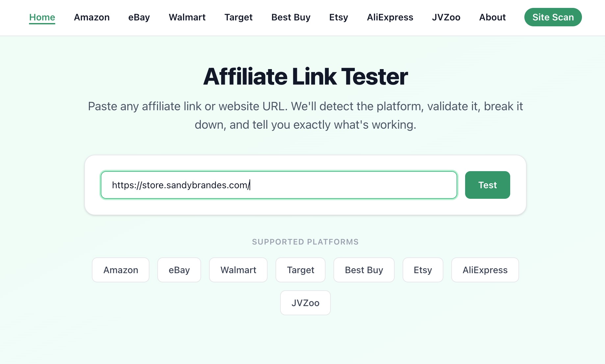Screen dimensions: 605x364
Task: Go to Best Buy via the navbar
Action: 290,17
